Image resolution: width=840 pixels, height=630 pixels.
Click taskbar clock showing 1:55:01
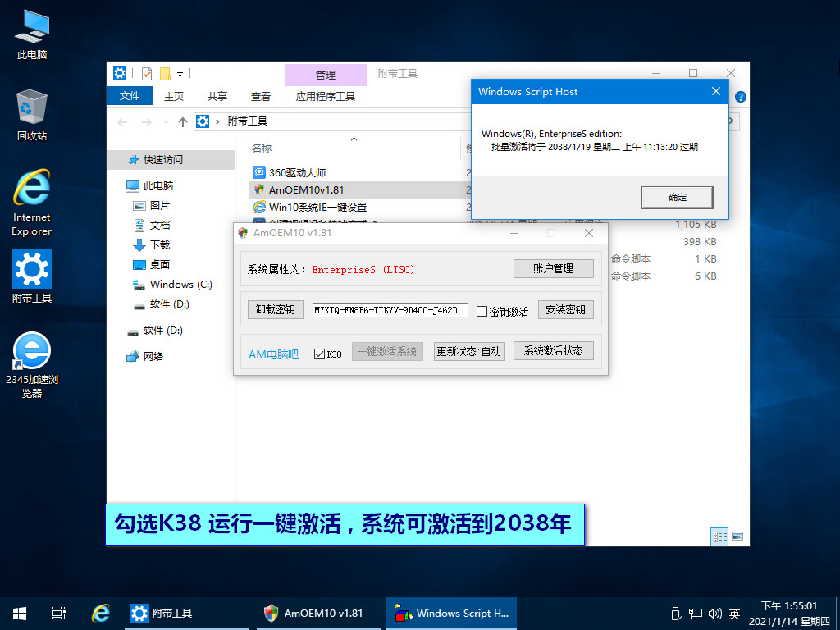789,606
